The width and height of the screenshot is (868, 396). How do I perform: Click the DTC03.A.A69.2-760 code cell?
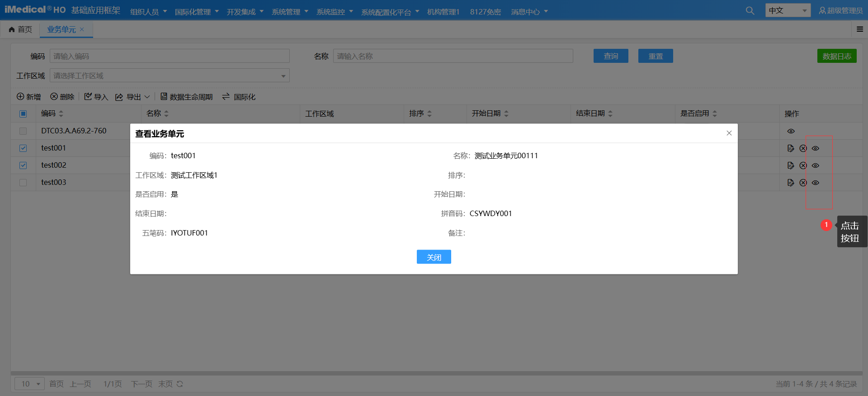(x=74, y=131)
